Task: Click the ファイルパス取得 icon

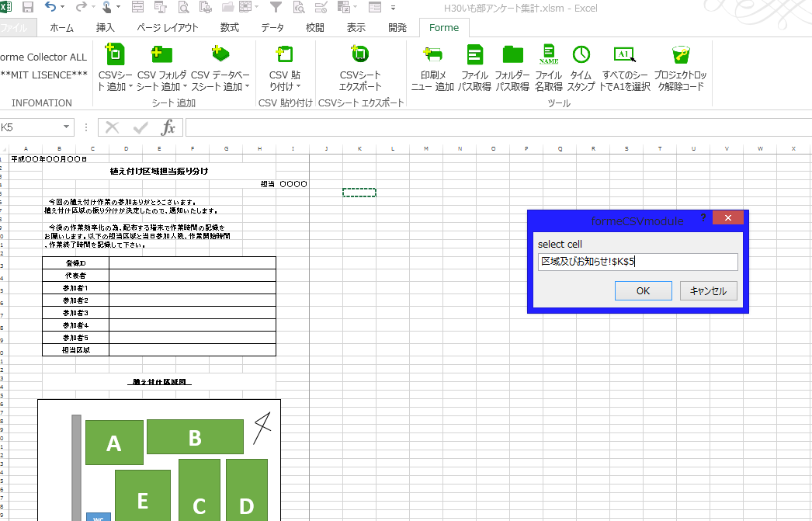Action: pyautogui.click(x=474, y=54)
